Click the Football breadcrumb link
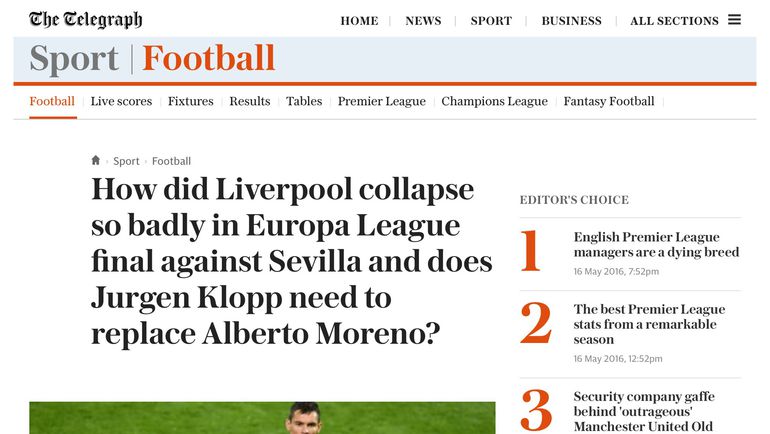Viewport: 770px width, 434px height. point(171,161)
